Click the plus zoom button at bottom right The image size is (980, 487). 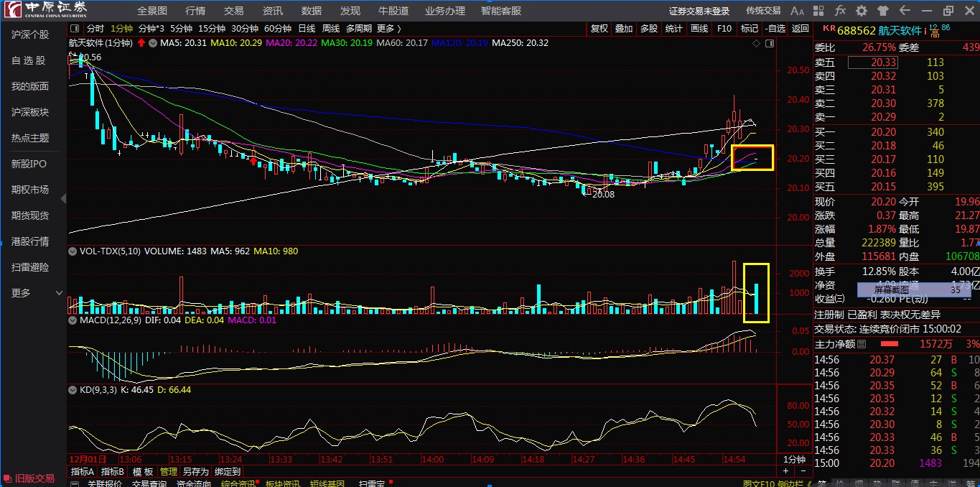(786, 470)
